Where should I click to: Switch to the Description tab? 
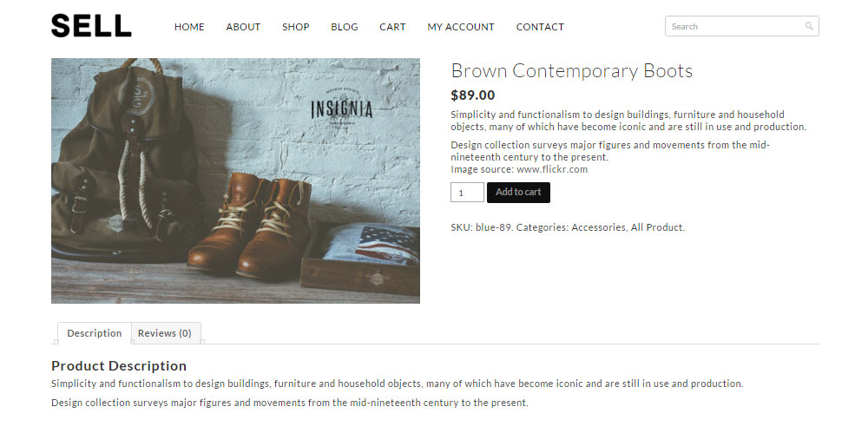[x=95, y=333]
